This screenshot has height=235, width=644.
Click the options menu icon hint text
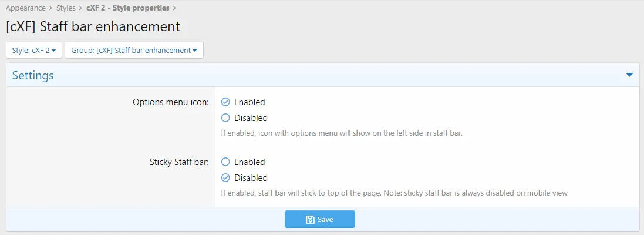(x=342, y=133)
